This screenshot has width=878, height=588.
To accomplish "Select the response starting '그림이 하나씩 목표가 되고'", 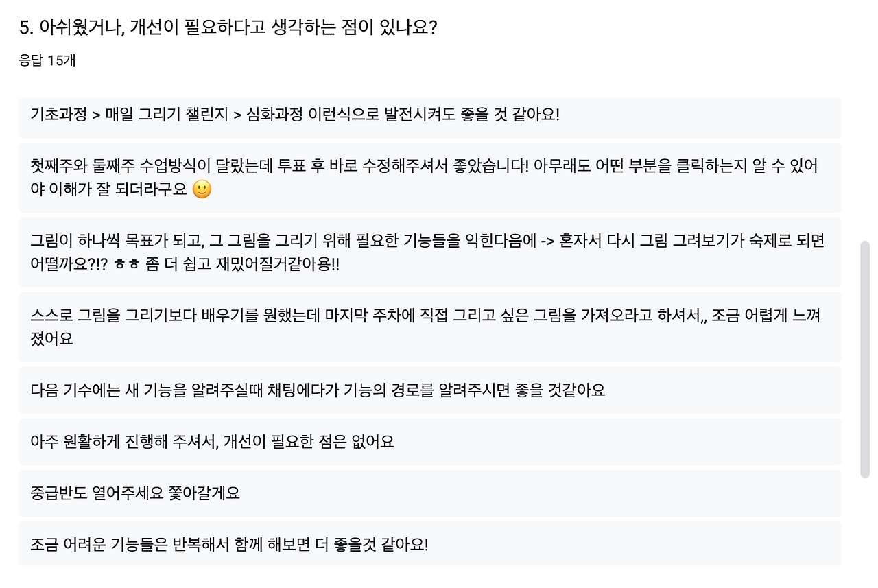I will coord(430,252).
